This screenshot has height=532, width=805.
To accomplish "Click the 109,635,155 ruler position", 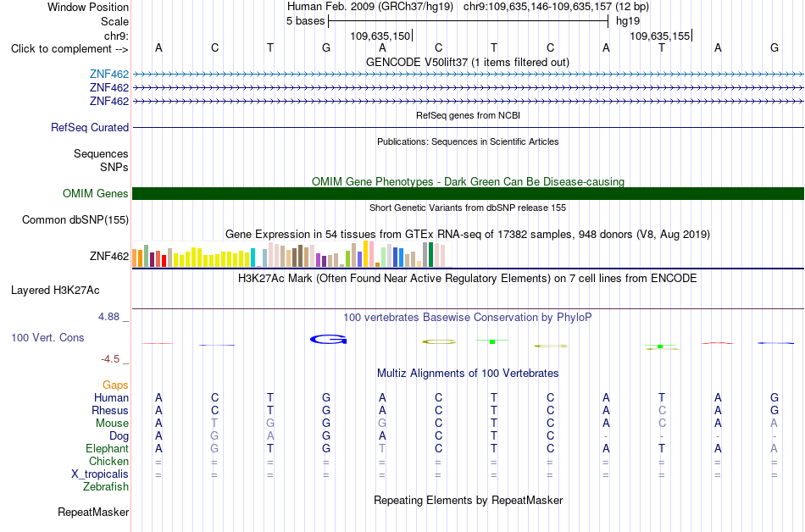I will (x=660, y=36).
